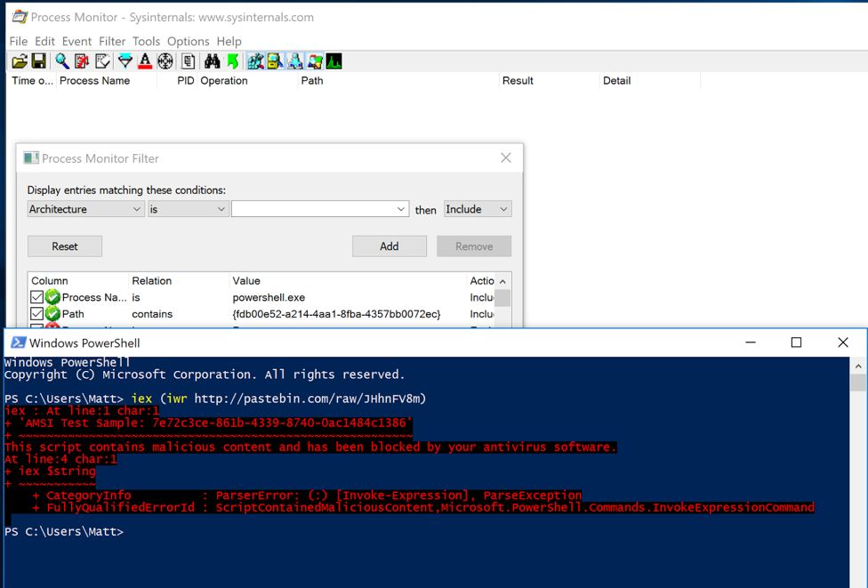This screenshot has height=588, width=868.
Task: Open the Include action dropdown
Action: point(477,209)
